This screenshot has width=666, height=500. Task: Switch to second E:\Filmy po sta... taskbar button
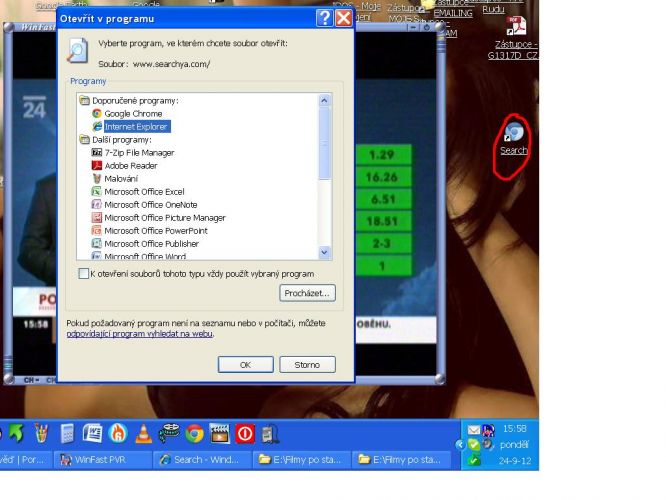[401, 460]
